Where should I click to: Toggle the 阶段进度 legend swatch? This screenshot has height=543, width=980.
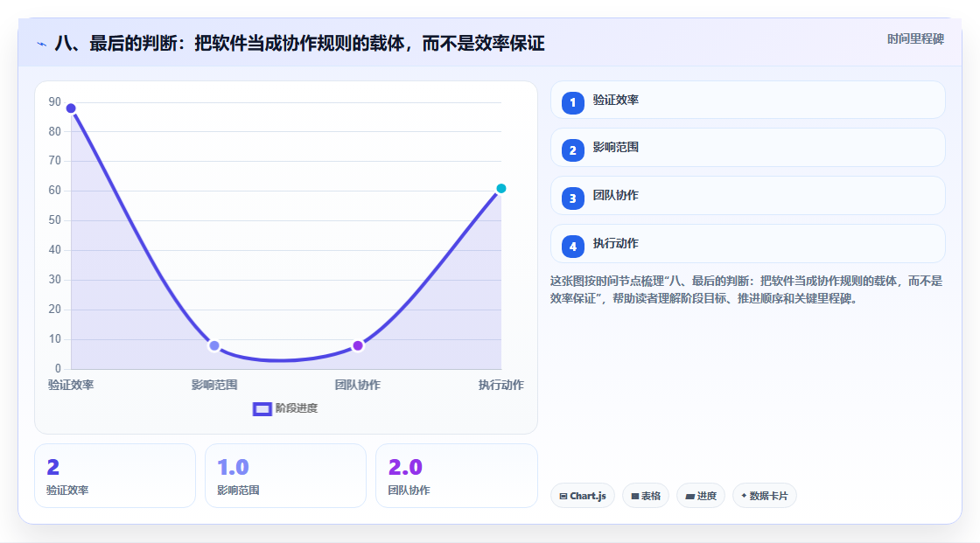(x=262, y=409)
